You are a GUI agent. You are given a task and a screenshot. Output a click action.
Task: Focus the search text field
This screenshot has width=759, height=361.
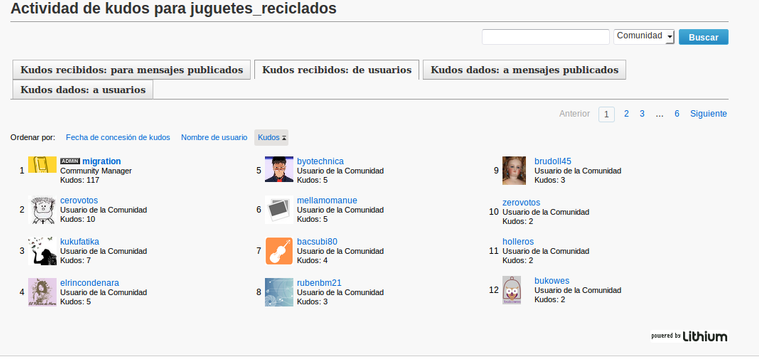click(546, 37)
